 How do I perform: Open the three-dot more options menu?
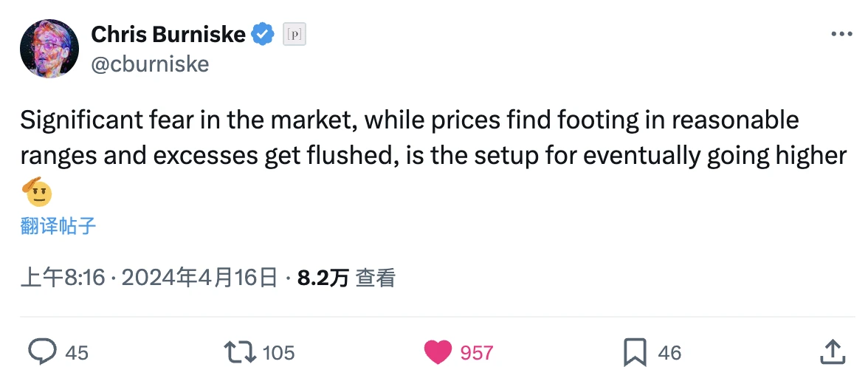point(841,34)
